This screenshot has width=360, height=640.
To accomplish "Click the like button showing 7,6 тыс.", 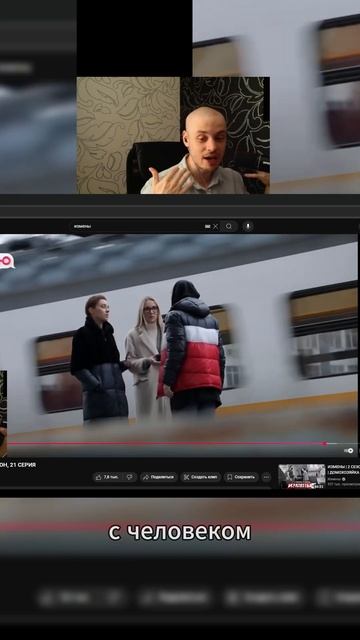I will point(107,477).
